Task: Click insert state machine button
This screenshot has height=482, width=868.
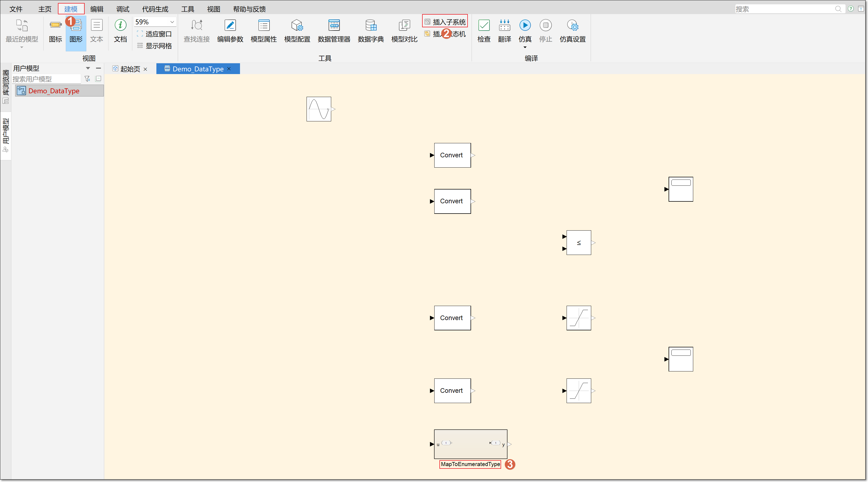Action: [445, 34]
